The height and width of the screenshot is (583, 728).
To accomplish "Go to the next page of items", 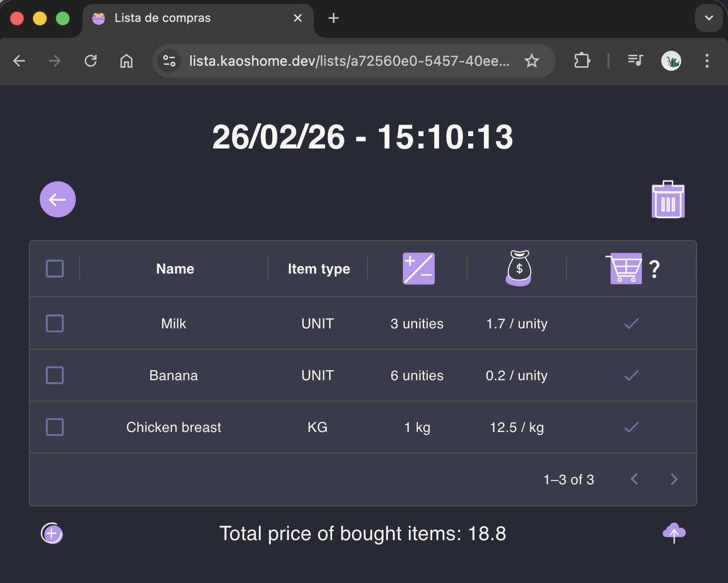I will pyautogui.click(x=674, y=479).
